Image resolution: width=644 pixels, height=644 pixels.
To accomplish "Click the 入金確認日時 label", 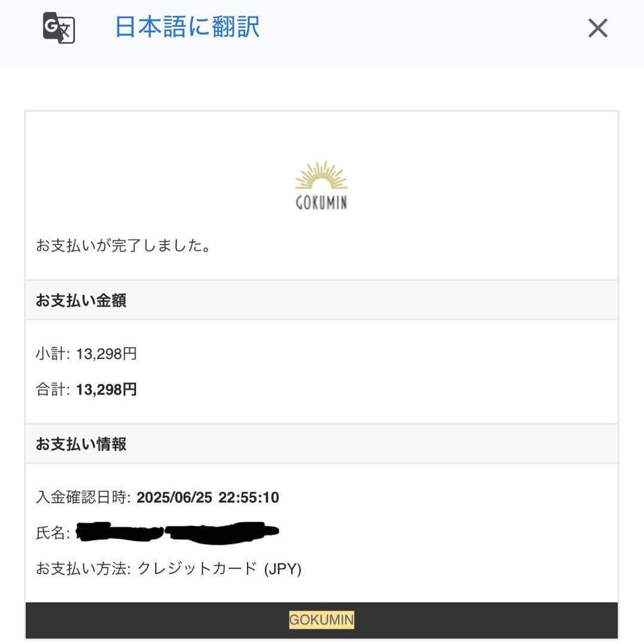I will [83, 497].
